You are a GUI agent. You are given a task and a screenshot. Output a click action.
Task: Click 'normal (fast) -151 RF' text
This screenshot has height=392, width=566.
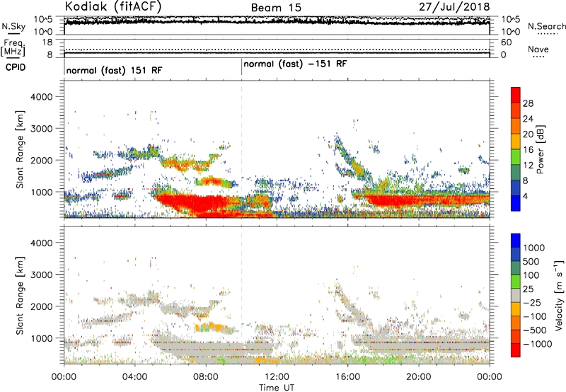tap(295, 64)
